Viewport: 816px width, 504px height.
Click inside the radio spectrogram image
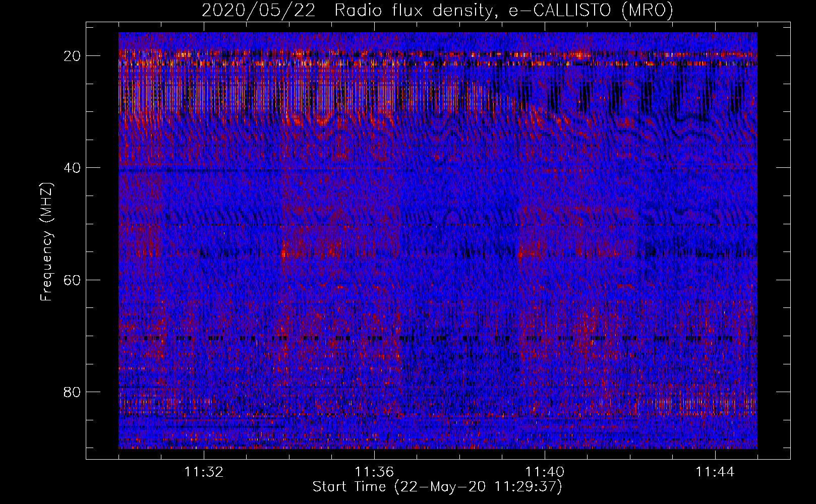pos(438,240)
